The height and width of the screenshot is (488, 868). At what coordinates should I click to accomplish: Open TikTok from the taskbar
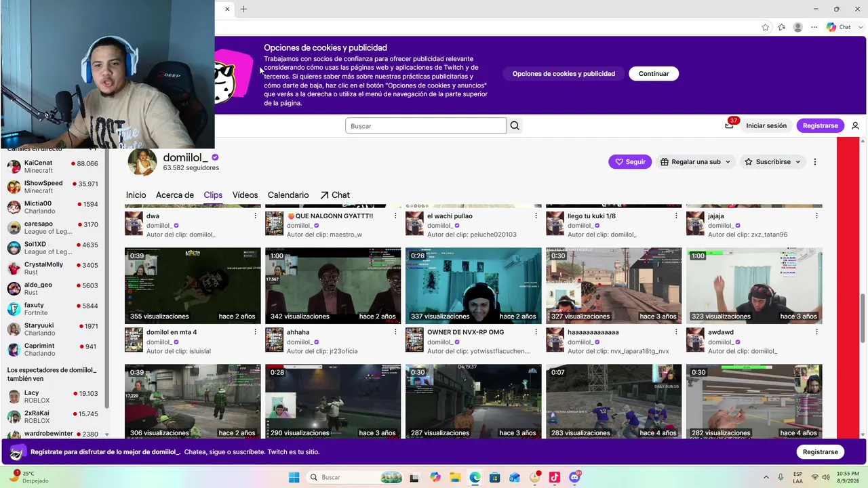pos(554,477)
